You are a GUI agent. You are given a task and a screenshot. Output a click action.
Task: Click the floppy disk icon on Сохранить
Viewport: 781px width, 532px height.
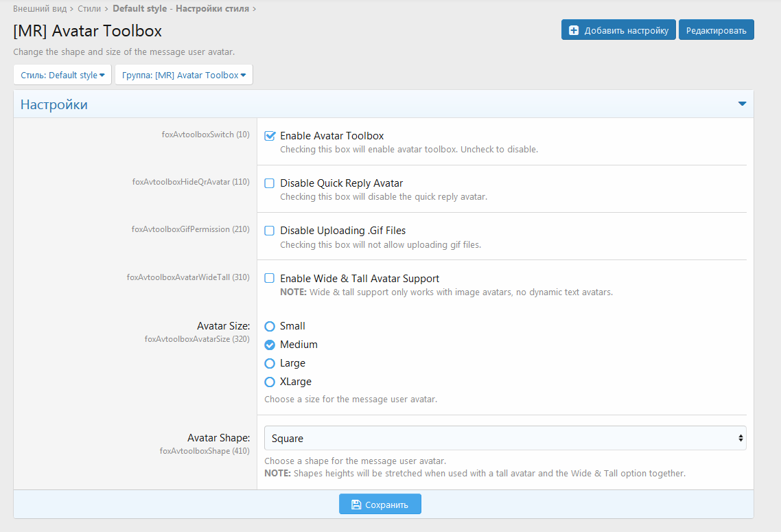(x=356, y=505)
